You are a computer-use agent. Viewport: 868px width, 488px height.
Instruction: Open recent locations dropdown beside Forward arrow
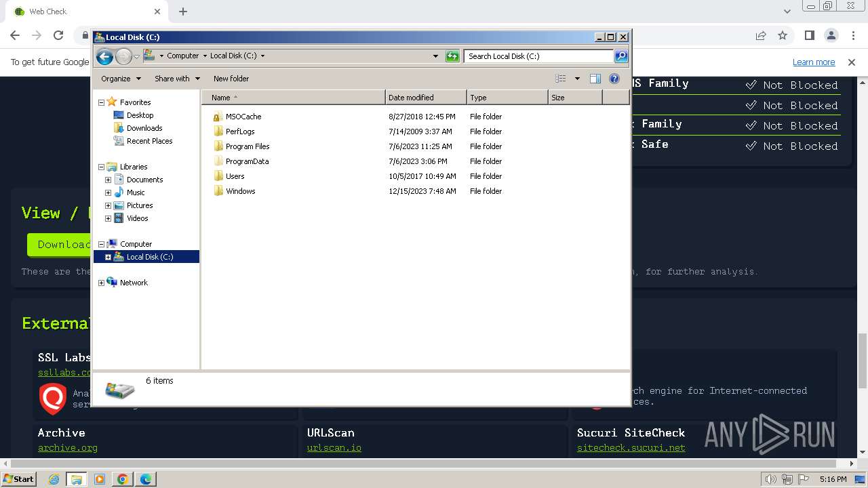[x=136, y=56]
